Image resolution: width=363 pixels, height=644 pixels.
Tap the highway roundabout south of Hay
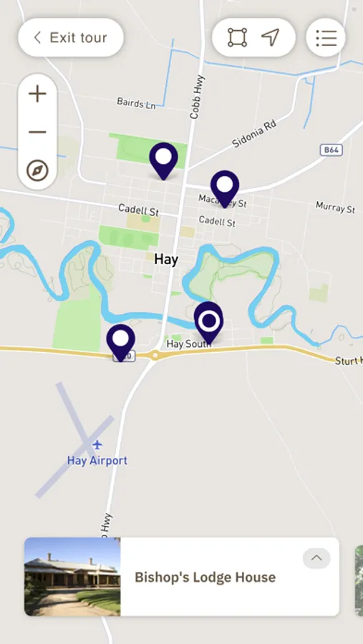click(x=155, y=355)
